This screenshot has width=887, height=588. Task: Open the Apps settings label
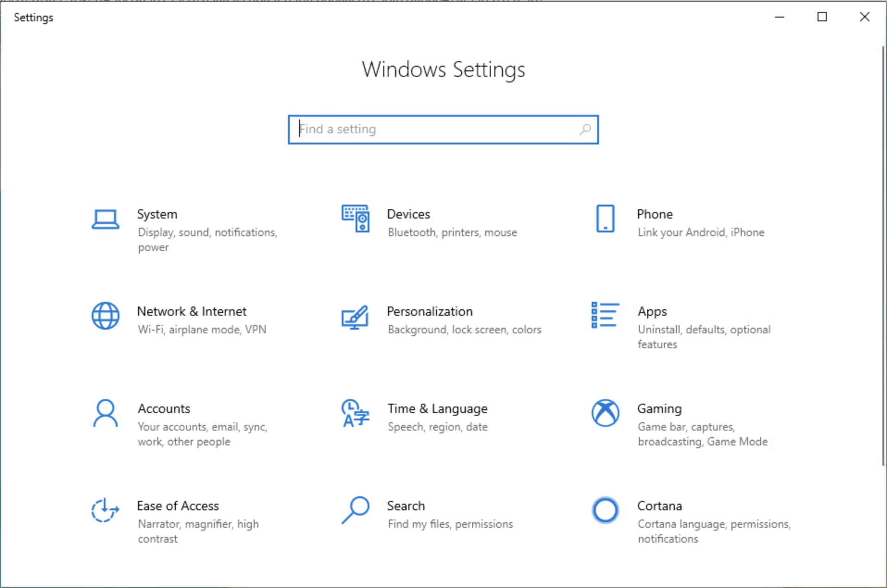(652, 312)
